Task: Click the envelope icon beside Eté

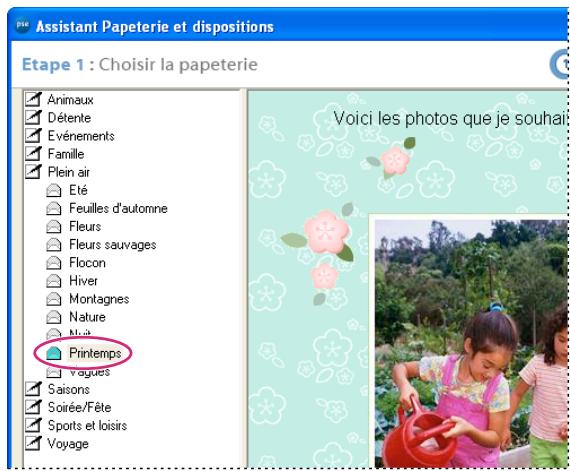Action: 54,190
